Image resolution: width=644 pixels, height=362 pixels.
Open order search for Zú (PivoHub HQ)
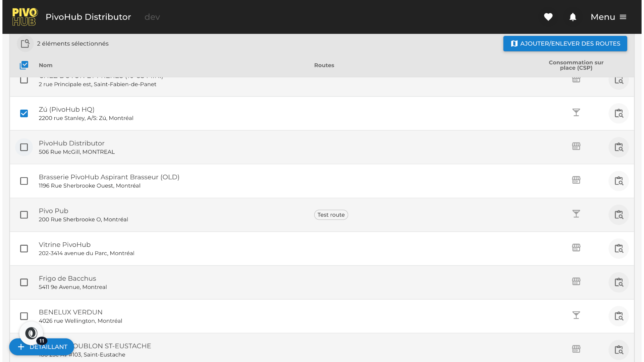pyautogui.click(x=619, y=113)
